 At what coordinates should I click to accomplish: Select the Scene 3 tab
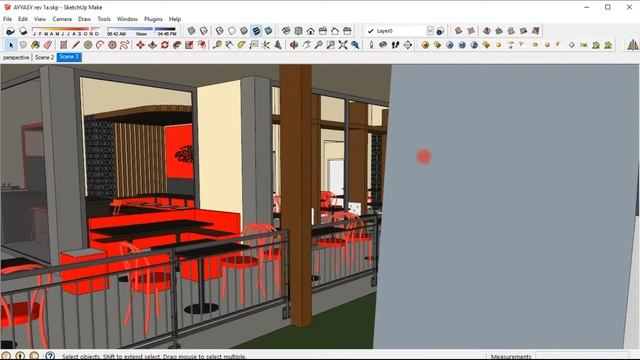tap(69, 57)
